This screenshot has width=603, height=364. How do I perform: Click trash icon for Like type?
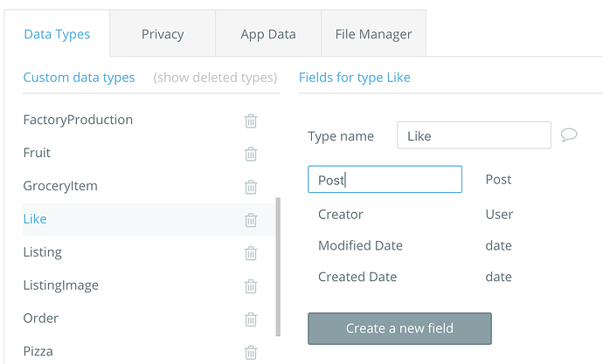[251, 220]
